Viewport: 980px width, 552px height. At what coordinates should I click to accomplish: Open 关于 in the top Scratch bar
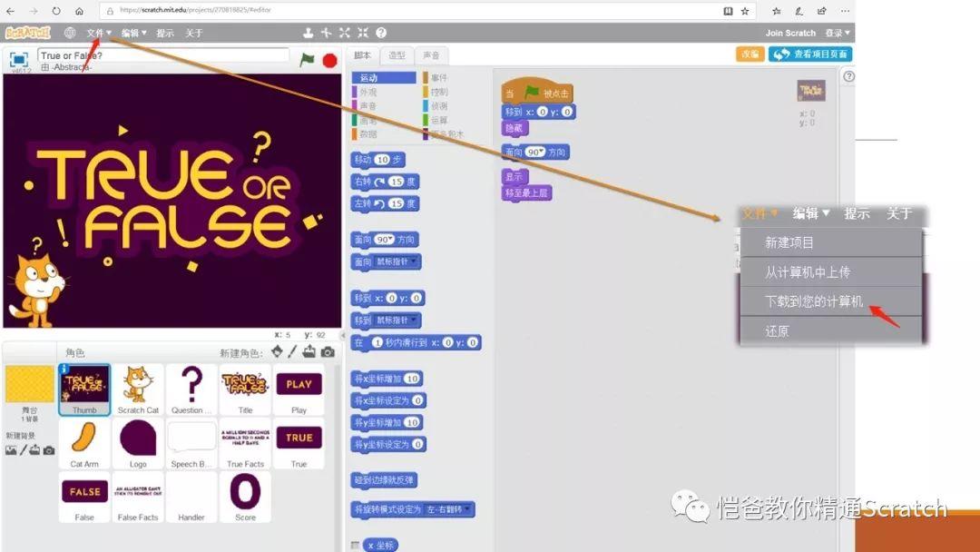(194, 33)
